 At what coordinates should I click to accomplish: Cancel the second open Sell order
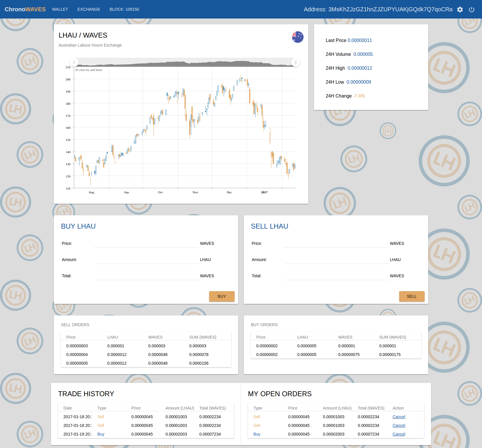point(399,425)
